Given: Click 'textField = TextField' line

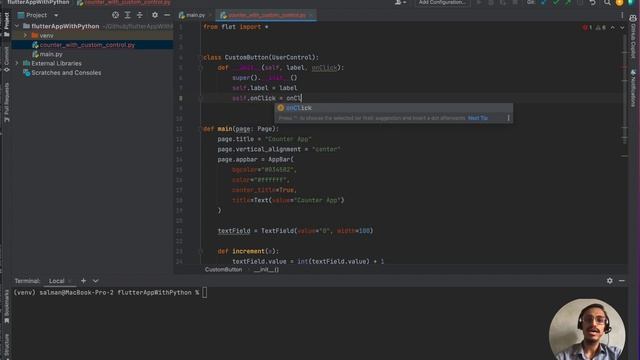Looking at the screenshot, I should (x=296, y=231).
